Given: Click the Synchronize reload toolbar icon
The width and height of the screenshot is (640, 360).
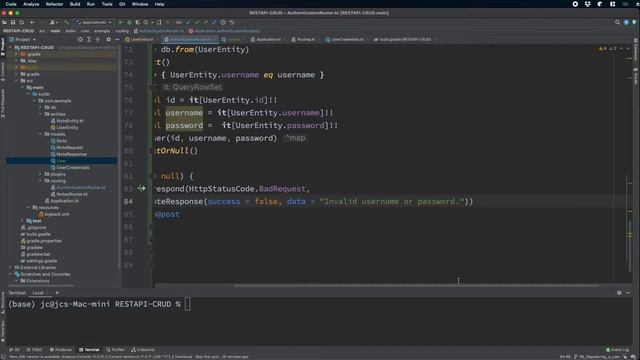Looking at the screenshot, I should point(22,22).
